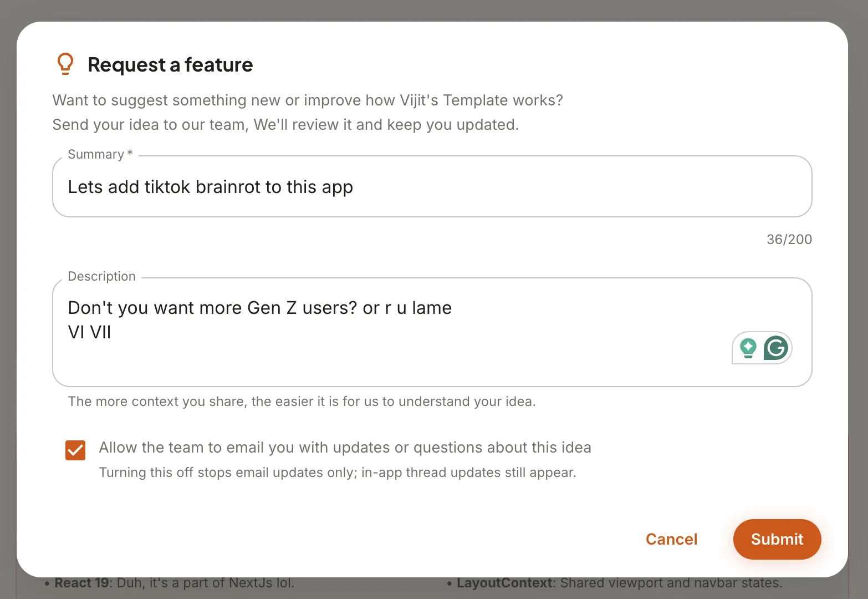Click the 'Request a feature' heading
This screenshot has height=599, width=868.
170,65
